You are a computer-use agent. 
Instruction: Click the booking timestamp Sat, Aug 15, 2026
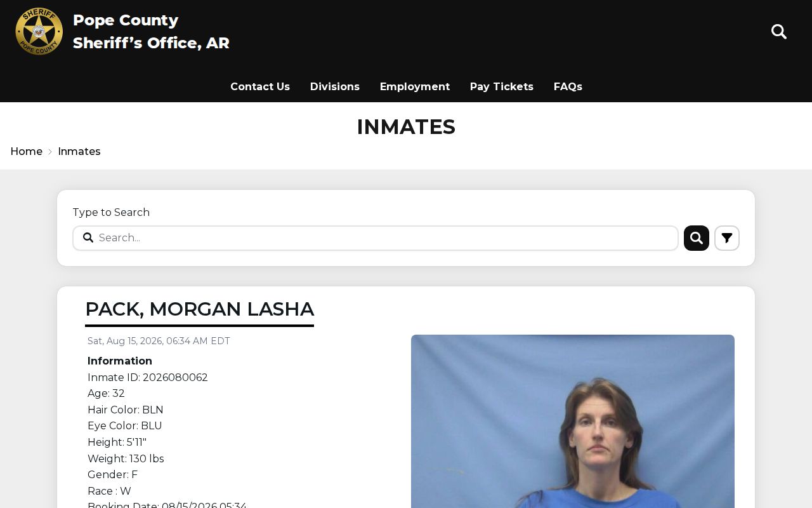[159, 341]
